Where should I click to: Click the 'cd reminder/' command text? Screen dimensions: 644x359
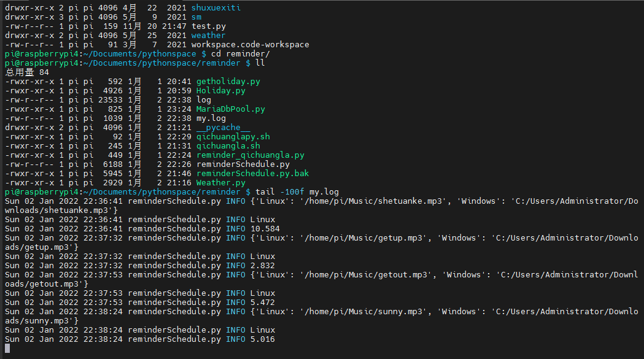pyautogui.click(x=240, y=54)
